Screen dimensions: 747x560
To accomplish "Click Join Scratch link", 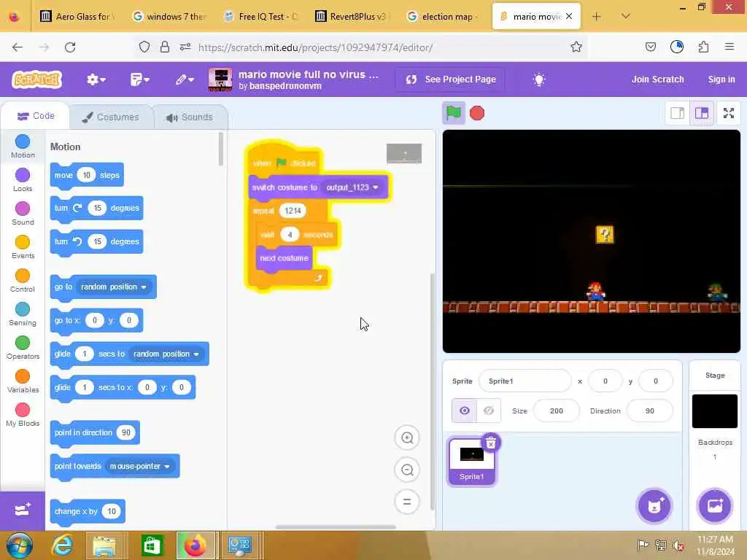I will click(657, 79).
